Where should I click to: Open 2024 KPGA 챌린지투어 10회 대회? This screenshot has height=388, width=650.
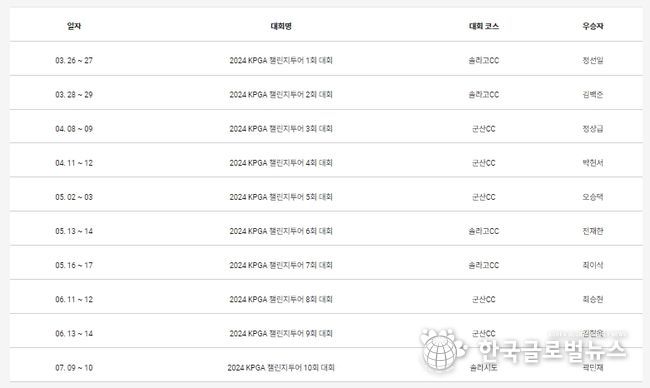click(281, 368)
